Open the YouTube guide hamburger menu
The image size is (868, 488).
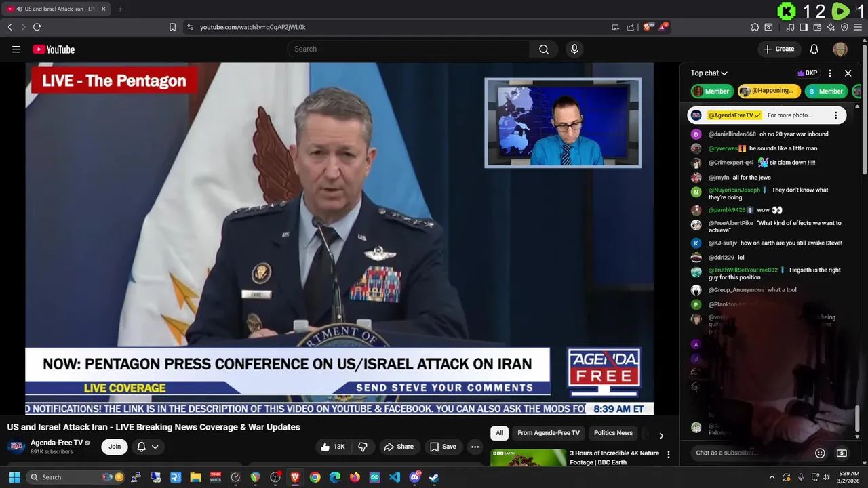[x=16, y=49]
